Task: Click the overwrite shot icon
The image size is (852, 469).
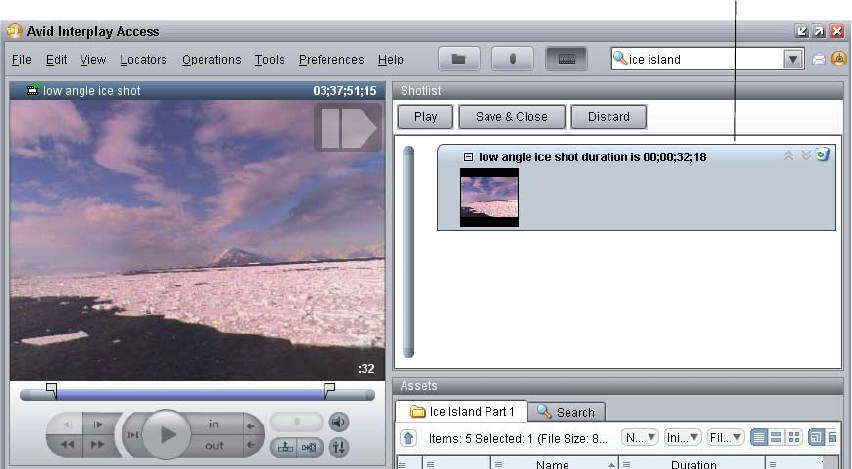Action: coord(309,447)
